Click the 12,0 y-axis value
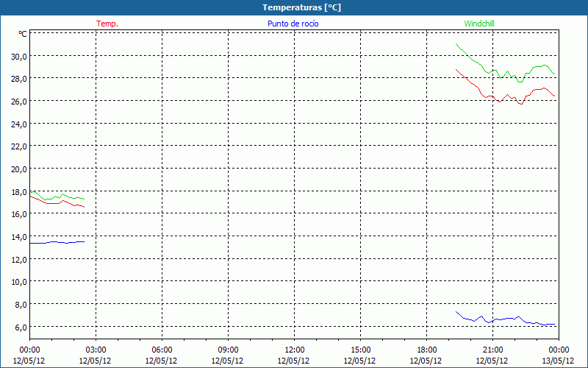Viewport: 588px width, 368px height. pos(19,260)
